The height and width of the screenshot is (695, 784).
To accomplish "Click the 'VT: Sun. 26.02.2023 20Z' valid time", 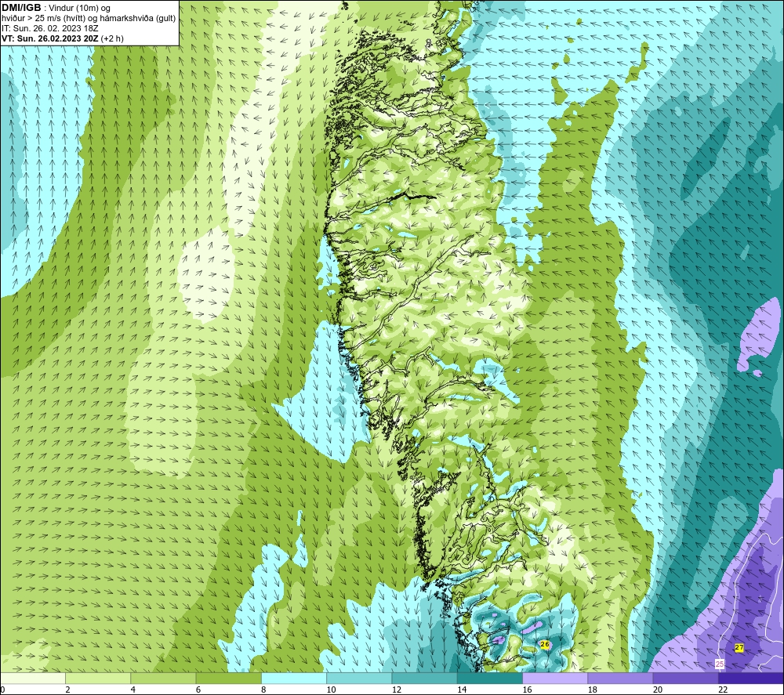I will [50, 38].
